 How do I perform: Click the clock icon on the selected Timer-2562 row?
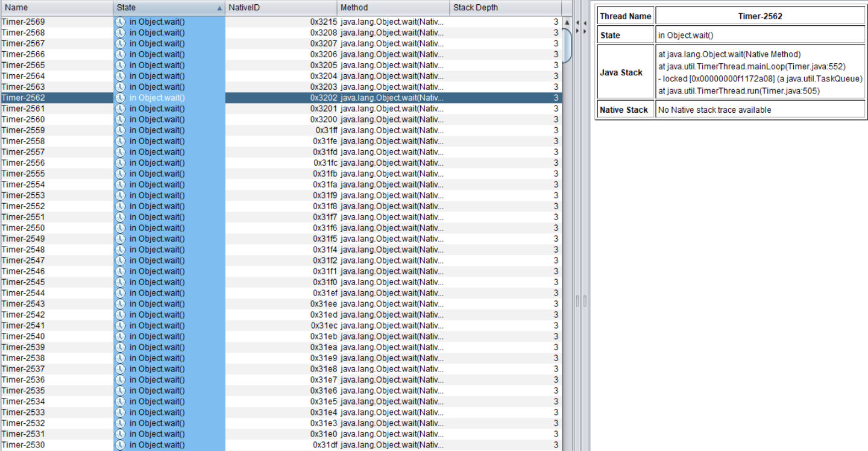click(x=120, y=98)
